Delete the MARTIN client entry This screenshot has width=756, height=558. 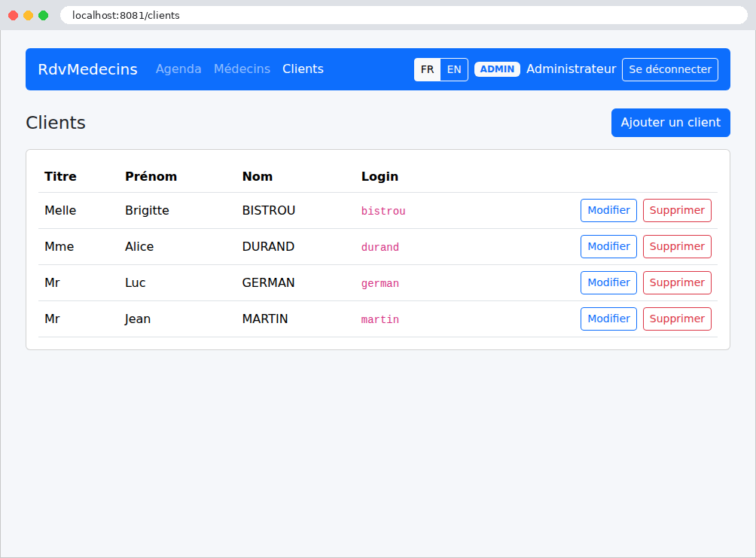click(x=677, y=319)
